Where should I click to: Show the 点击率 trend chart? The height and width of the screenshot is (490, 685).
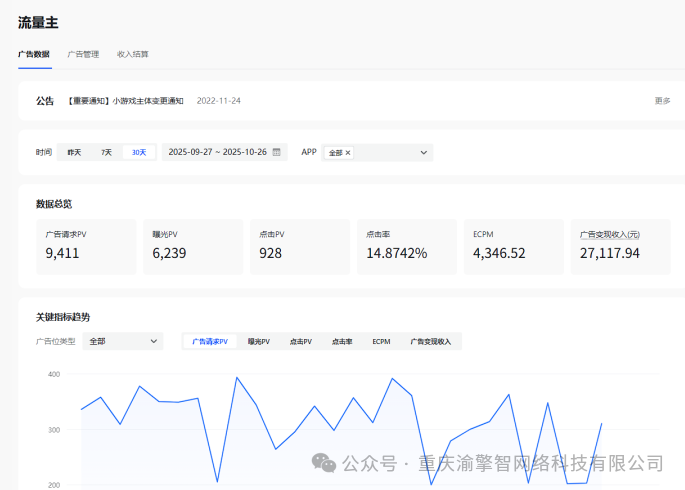tap(342, 341)
